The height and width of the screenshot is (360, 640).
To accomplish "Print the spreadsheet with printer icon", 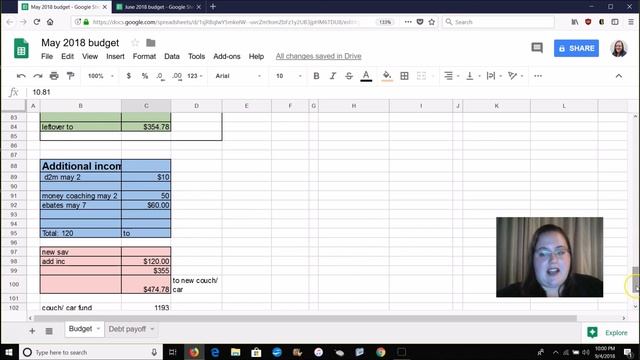I will coord(54,76).
